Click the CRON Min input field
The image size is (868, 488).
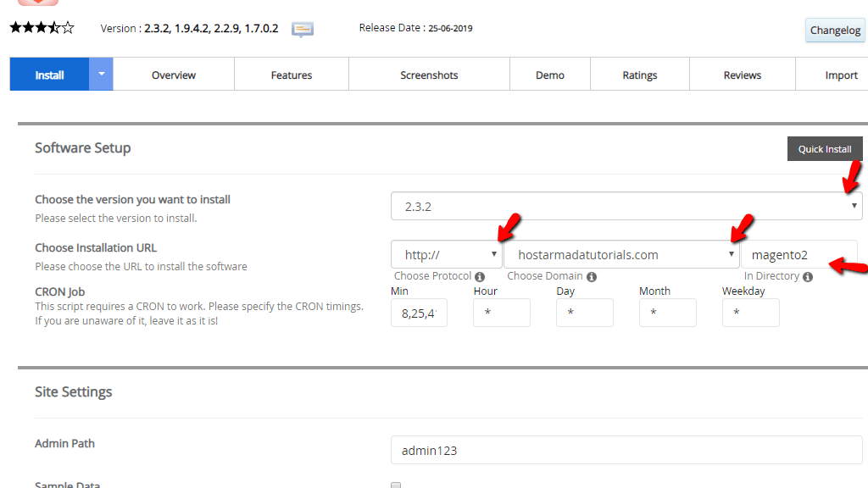(x=419, y=313)
